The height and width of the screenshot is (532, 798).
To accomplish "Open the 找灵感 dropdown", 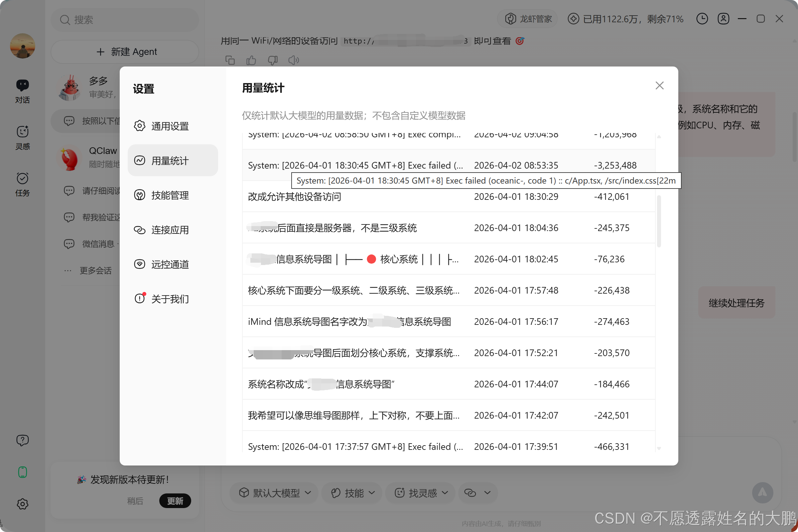I will (421, 493).
